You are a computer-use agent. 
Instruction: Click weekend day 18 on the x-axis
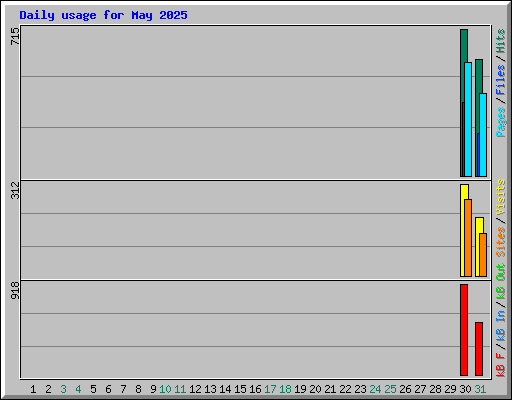pyautogui.click(x=285, y=389)
